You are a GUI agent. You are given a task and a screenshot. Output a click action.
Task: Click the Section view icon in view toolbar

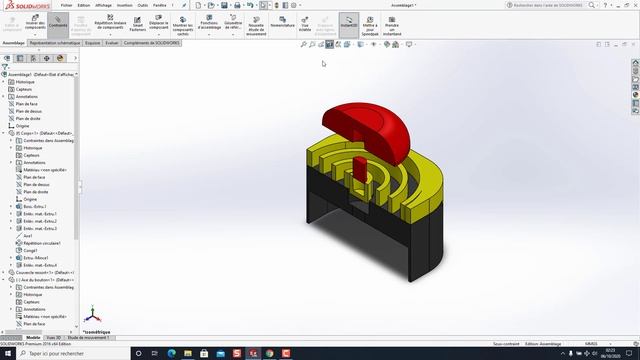coord(329,44)
